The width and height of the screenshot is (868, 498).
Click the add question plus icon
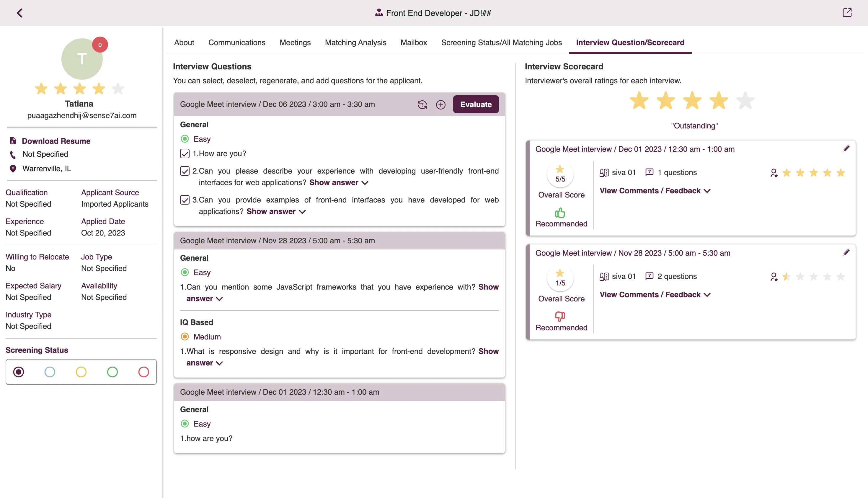(440, 105)
